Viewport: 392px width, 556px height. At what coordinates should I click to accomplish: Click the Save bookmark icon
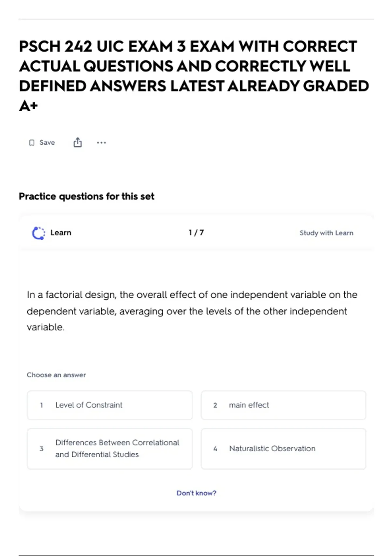(32, 143)
